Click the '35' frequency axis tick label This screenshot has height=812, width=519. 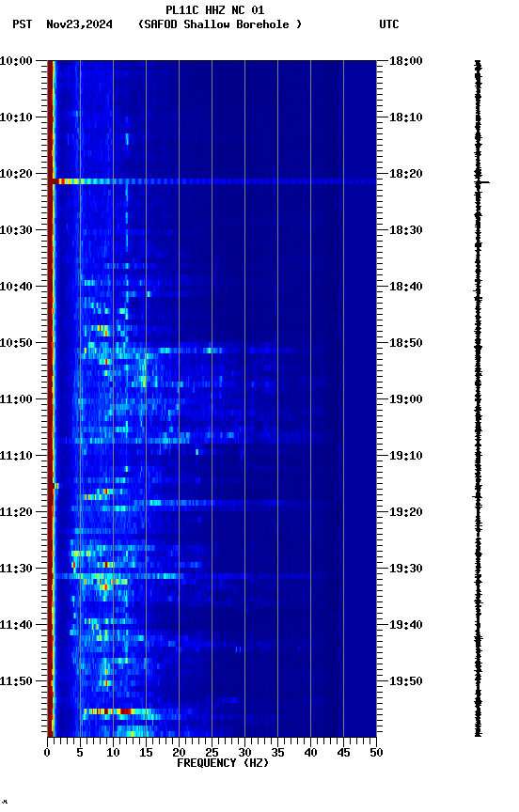click(277, 753)
